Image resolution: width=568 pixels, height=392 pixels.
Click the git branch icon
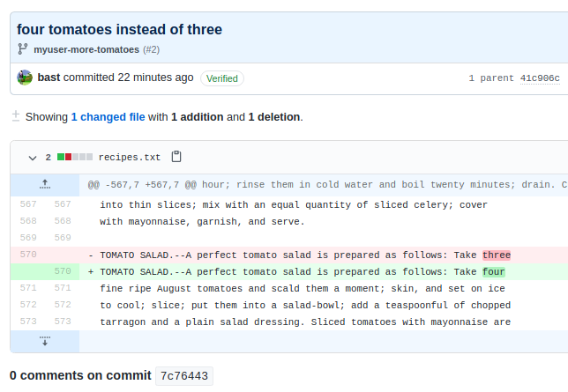[x=23, y=49]
